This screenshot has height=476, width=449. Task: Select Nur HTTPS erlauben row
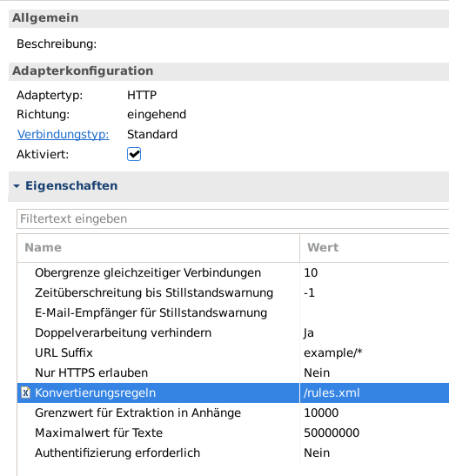coord(233,372)
